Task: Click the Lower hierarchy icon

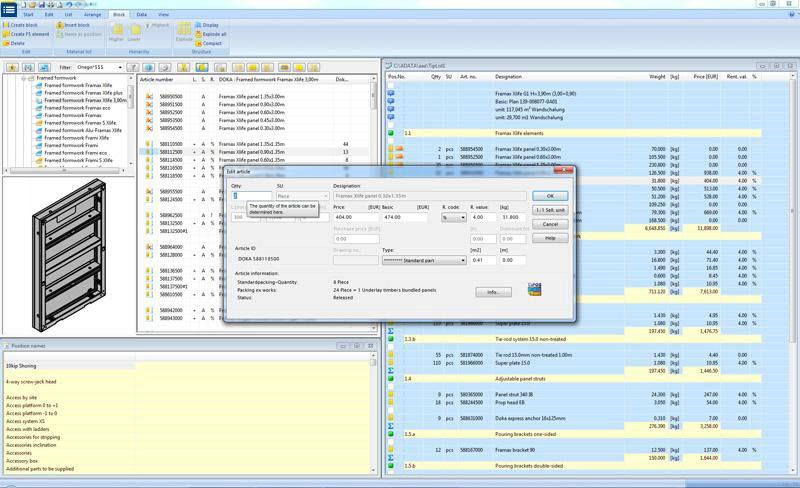Action: click(135, 31)
